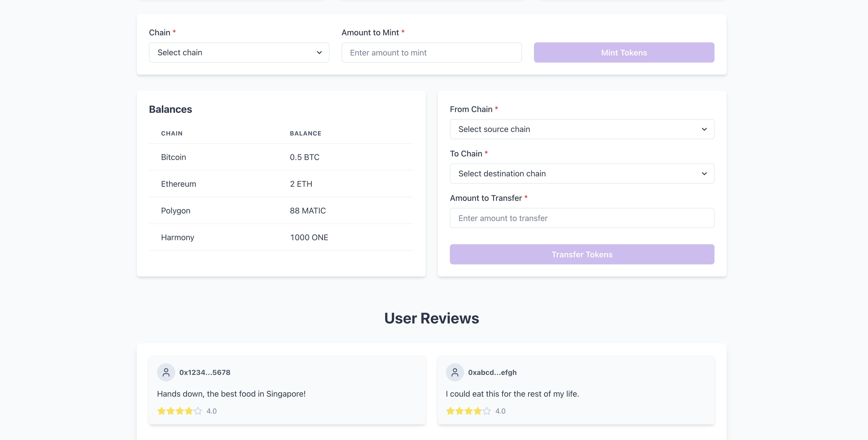
Task: Click the 4.0 rating value on 0x1234...5678's review
Action: tap(212, 411)
